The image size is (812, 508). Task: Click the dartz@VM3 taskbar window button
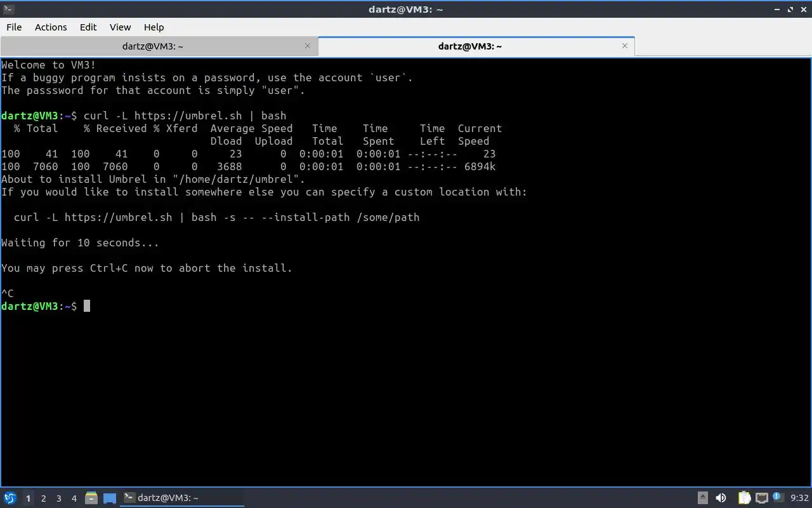(x=183, y=498)
